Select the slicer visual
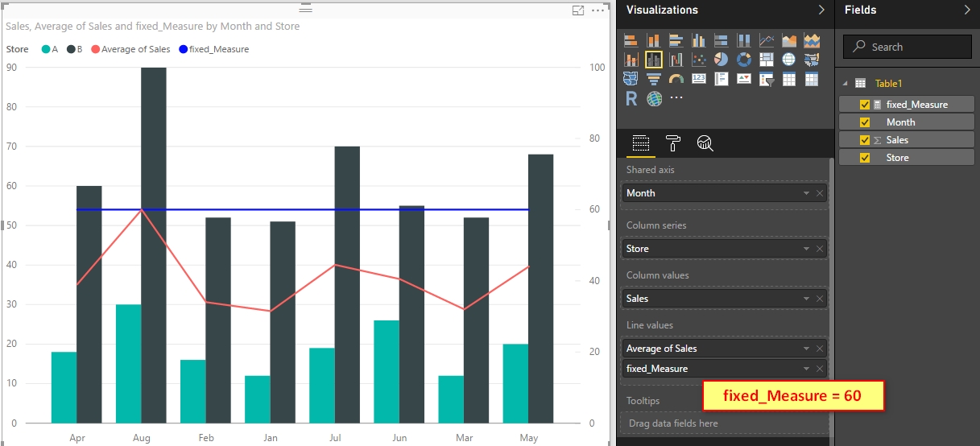This screenshot has height=446, width=980. 766,79
